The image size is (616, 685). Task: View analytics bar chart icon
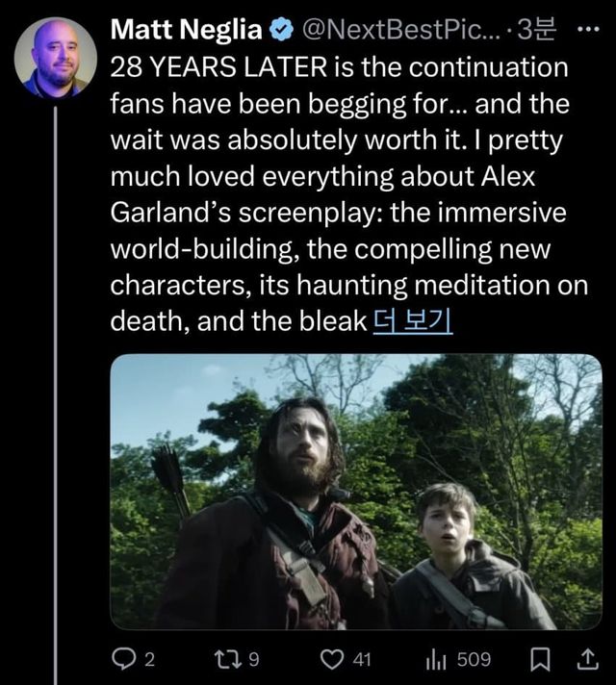point(436,660)
